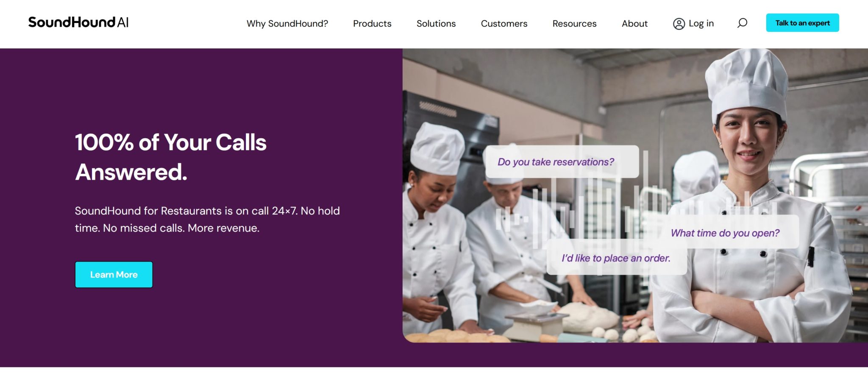The height and width of the screenshot is (373, 868).
Task: Open the Why SoundHound? menu
Action: 287,24
